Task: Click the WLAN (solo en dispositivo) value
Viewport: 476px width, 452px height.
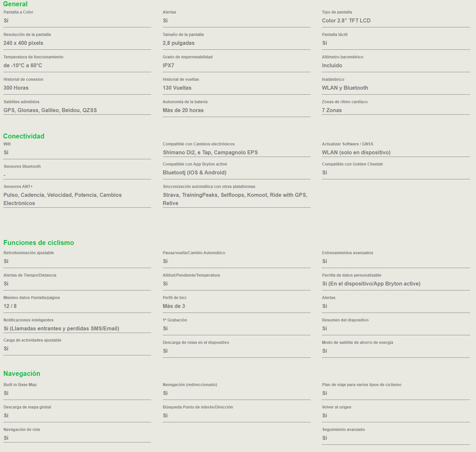Action: (356, 152)
